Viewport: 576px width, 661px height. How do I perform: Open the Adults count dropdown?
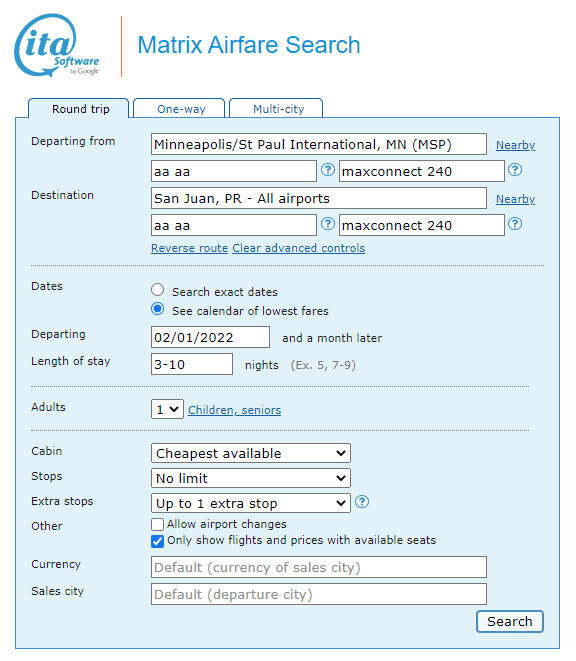click(x=167, y=409)
